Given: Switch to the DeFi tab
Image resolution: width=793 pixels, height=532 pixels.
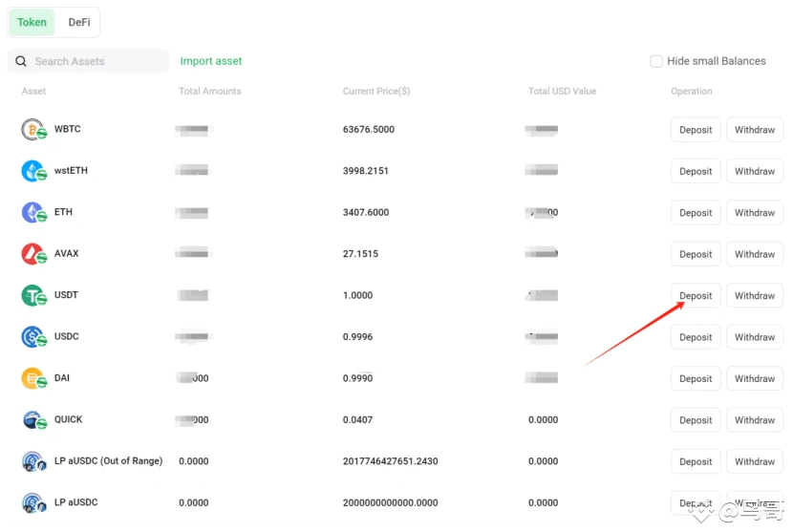Looking at the screenshot, I should click(x=79, y=22).
